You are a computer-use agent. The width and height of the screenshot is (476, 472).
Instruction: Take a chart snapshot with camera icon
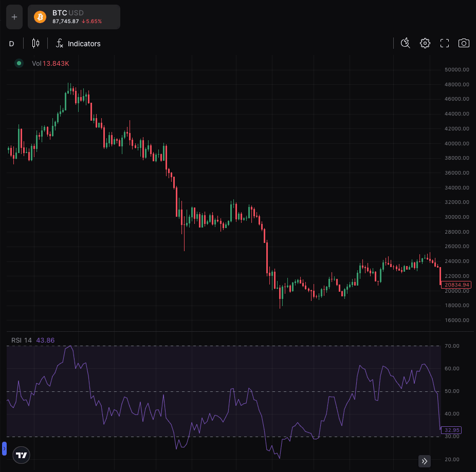(x=464, y=43)
